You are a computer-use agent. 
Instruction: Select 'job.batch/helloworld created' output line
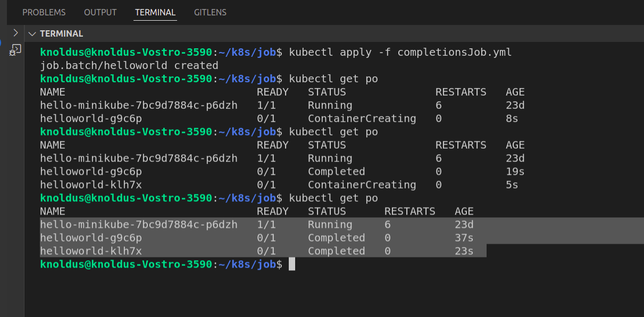coord(129,65)
